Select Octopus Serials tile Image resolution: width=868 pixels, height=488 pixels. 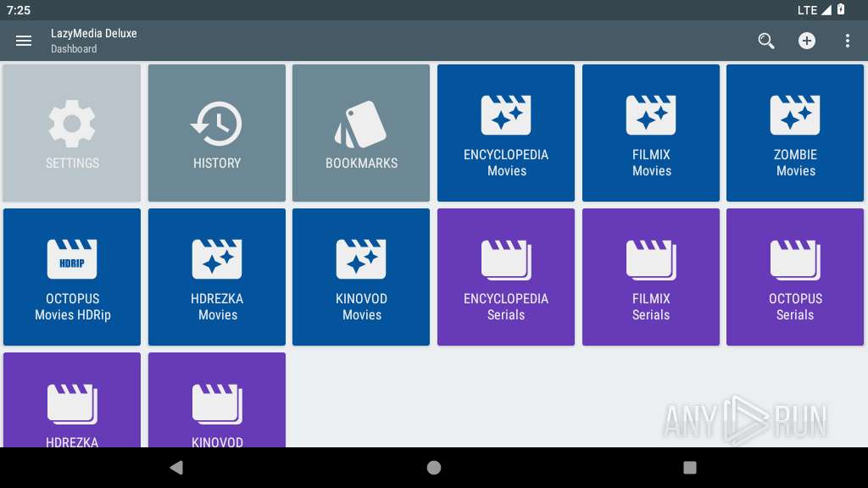coord(795,277)
